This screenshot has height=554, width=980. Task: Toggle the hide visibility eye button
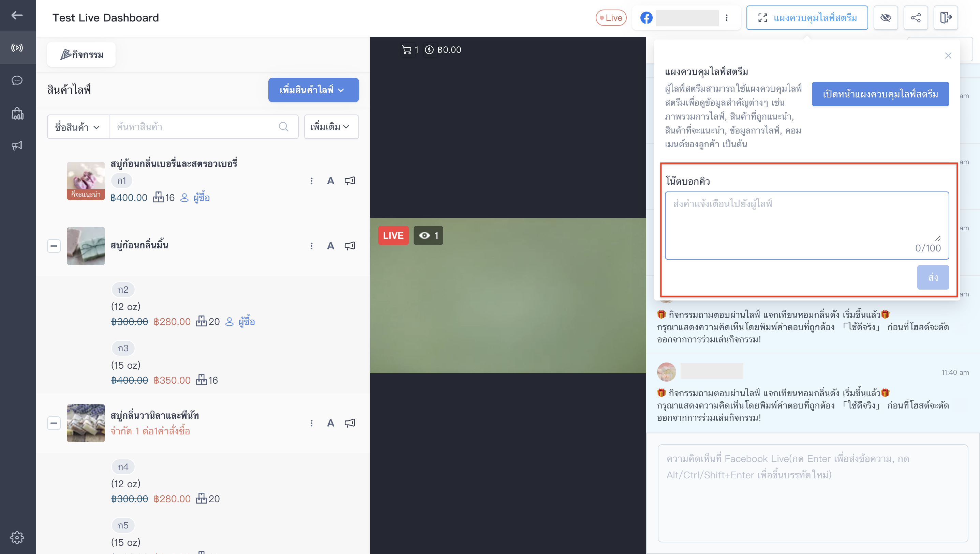[886, 17]
